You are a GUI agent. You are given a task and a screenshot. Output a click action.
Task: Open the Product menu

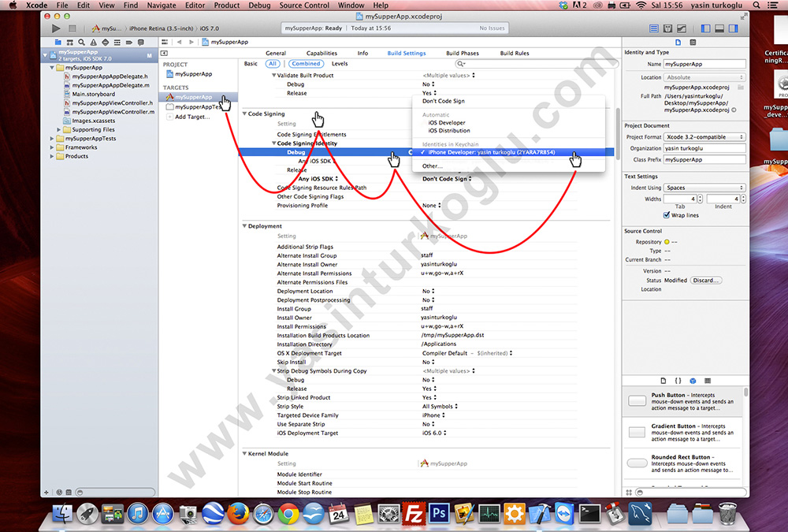coord(227,5)
